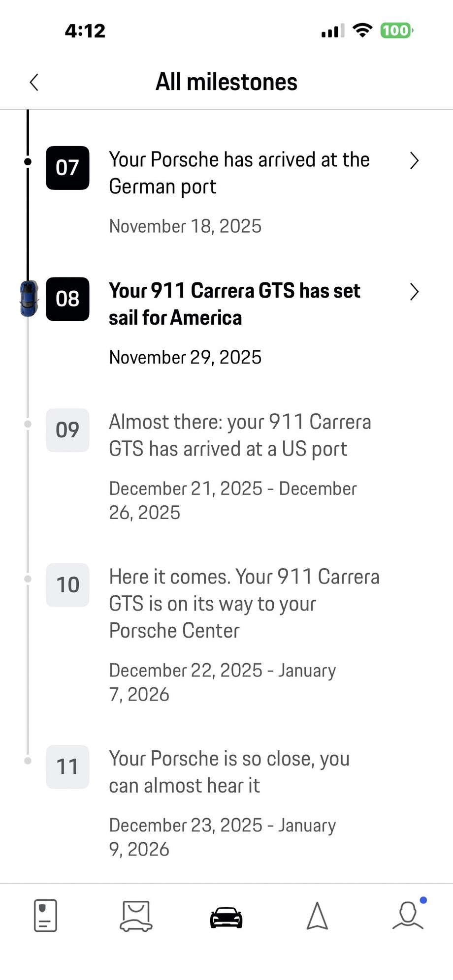Tap the Wi-Fi status icon
The width and height of the screenshot is (453, 980).
click(363, 31)
